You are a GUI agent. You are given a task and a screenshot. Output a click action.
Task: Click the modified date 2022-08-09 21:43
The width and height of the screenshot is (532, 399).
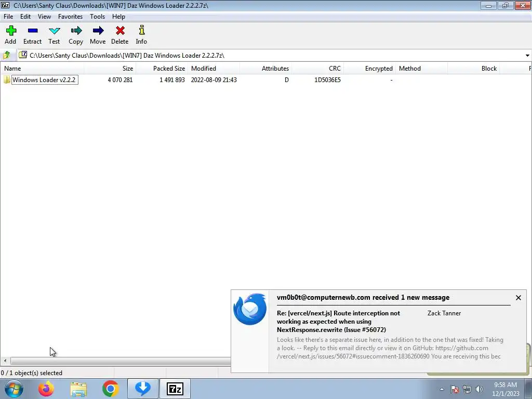pos(214,79)
